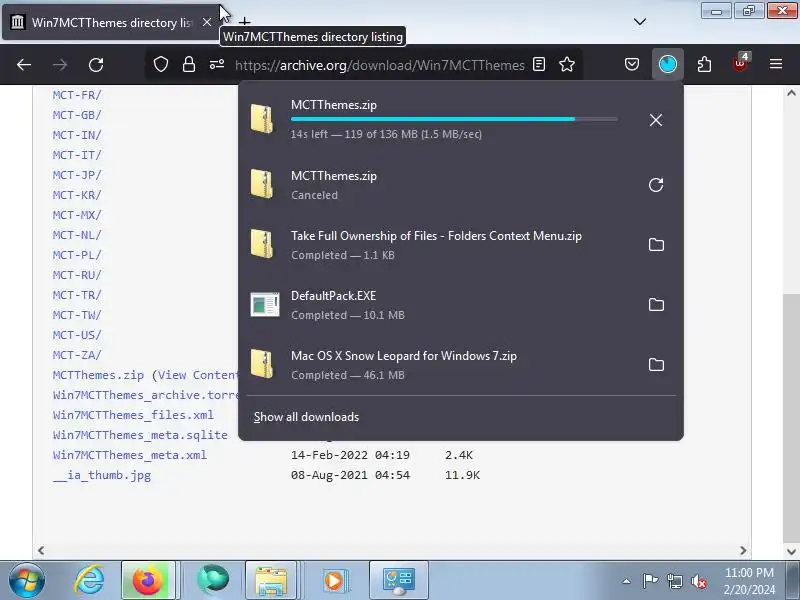The image size is (800, 600).
Task: Show the Mac OS X Snow Leopard zip in its folder
Action: [x=656, y=364]
